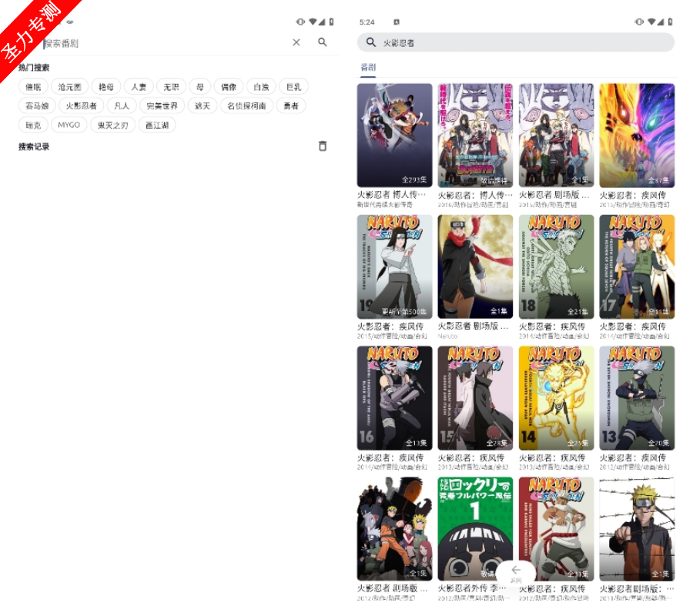The height and width of the screenshot is (616, 693).
Task: Select the 画江湖 hot search chip
Action: tap(157, 125)
